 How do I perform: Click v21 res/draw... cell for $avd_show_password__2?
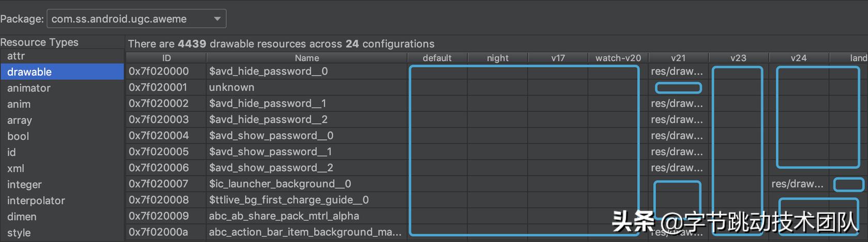click(677, 168)
